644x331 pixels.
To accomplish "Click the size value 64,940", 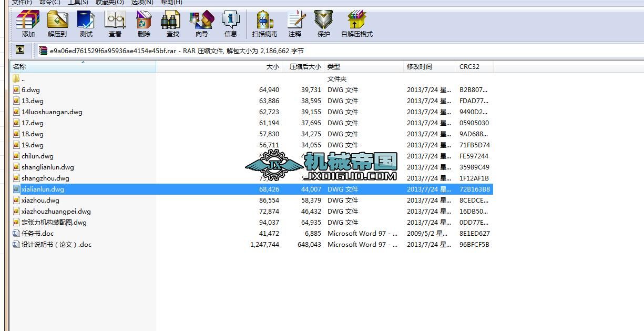I will point(269,89).
